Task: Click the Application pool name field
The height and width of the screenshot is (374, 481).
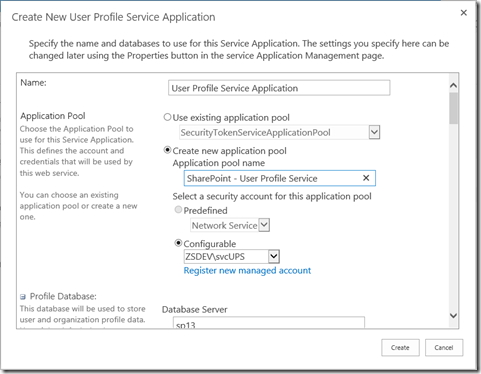Action: coord(279,178)
